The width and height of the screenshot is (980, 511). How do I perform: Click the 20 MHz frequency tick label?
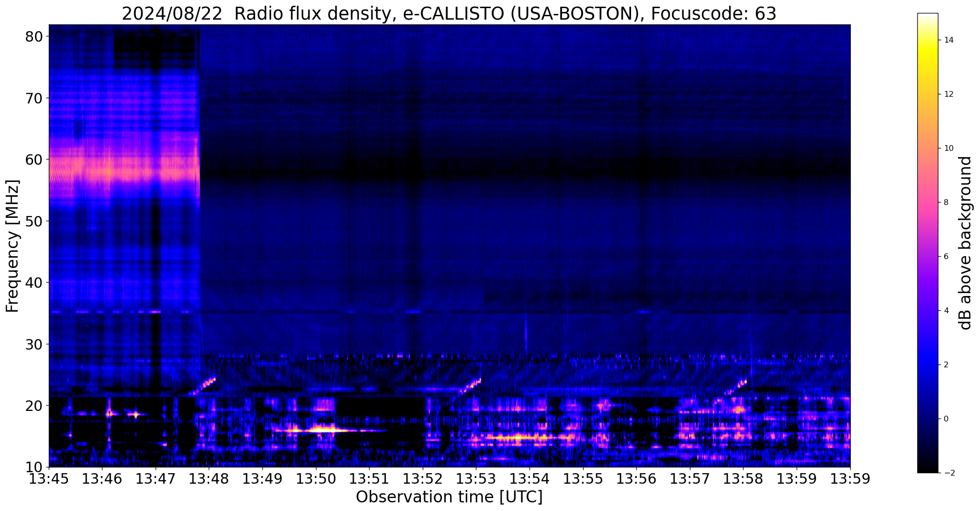click(x=35, y=406)
